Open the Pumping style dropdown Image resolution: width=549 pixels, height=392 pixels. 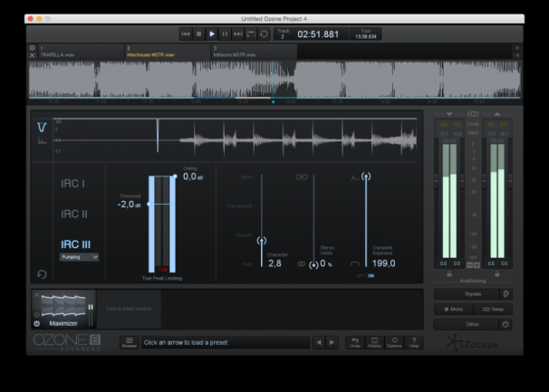pyautogui.click(x=80, y=257)
